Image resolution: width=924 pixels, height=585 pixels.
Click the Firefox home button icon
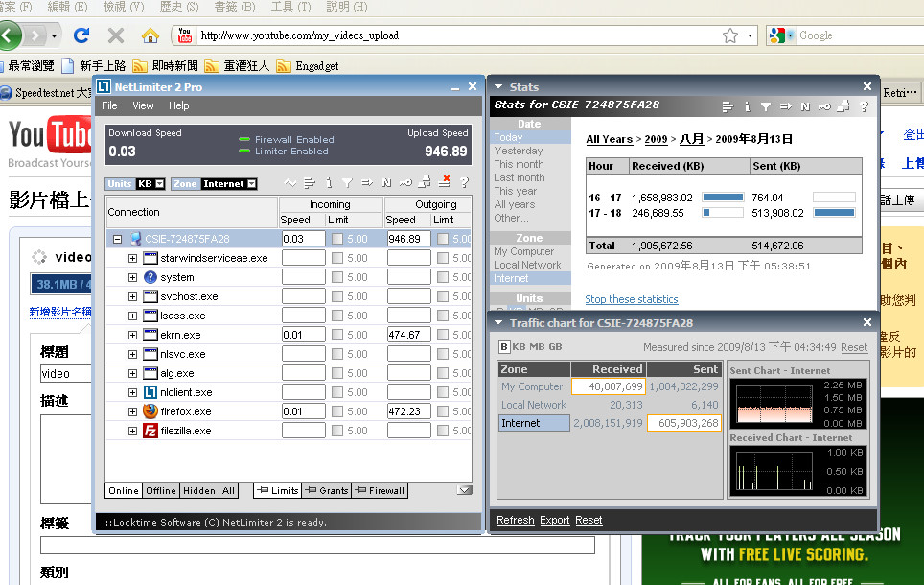[x=150, y=35]
